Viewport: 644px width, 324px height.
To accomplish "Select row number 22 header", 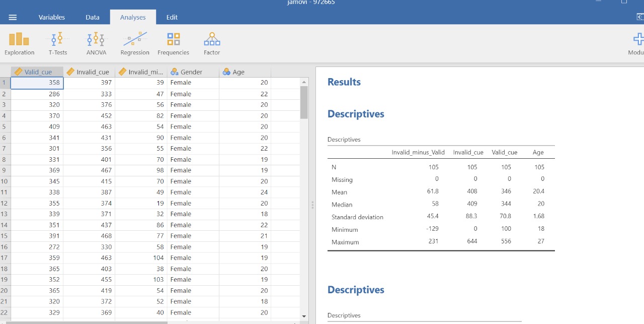I will pos(5,312).
